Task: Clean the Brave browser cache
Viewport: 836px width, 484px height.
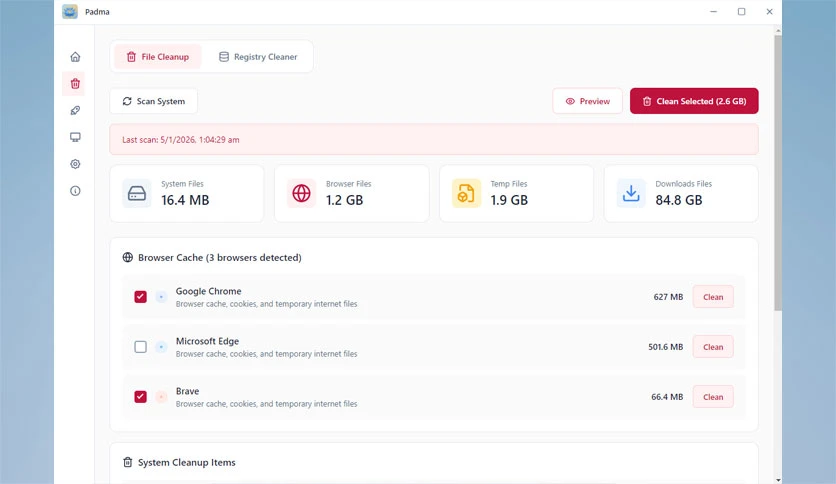Action: [x=713, y=397]
